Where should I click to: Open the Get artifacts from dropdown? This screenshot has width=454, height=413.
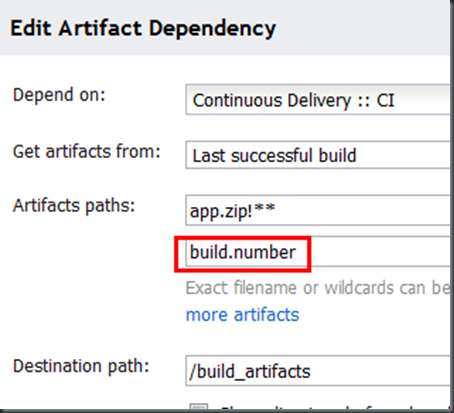point(318,155)
